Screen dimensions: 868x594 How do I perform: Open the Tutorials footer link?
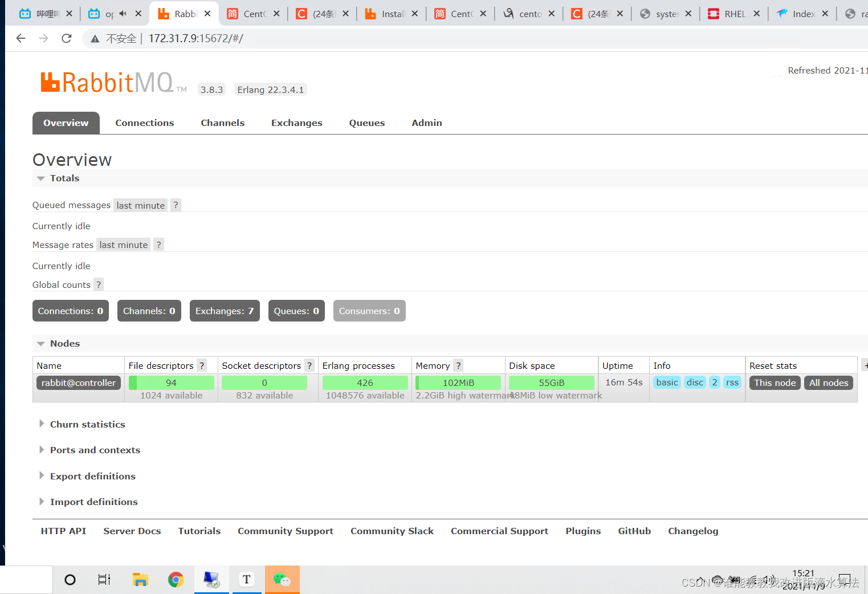199,531
